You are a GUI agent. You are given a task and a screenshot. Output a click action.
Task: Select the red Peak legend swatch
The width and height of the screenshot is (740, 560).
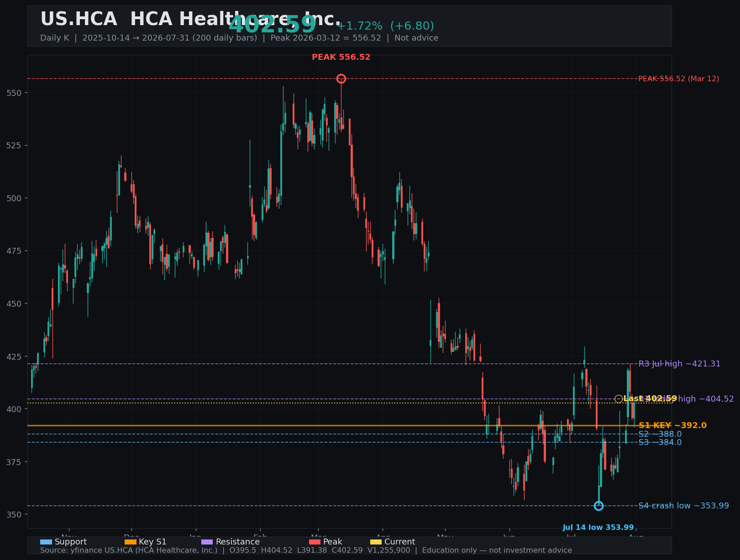pos(315,542)
